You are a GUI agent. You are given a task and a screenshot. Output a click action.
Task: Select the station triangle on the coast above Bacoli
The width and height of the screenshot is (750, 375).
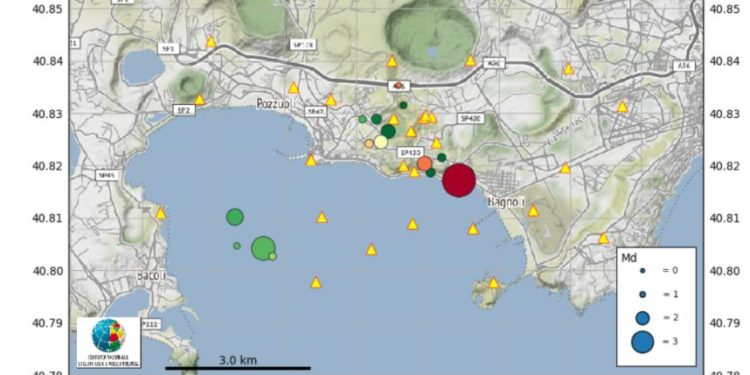pyautogui.click(x=161, y=213)
